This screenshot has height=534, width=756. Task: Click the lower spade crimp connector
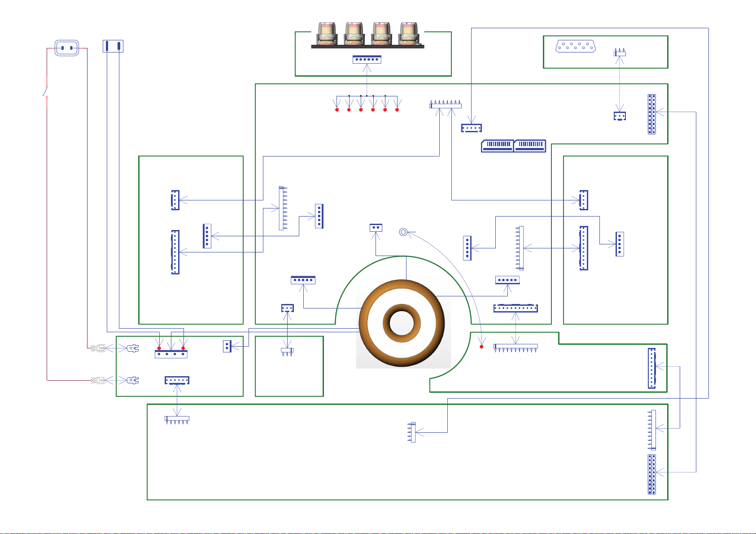coord(98,380)
